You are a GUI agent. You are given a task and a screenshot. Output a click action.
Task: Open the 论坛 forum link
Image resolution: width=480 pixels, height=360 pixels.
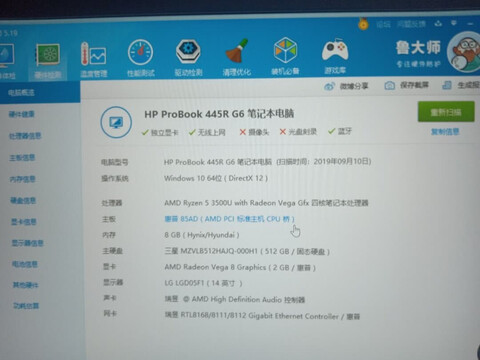pos(383,24)
